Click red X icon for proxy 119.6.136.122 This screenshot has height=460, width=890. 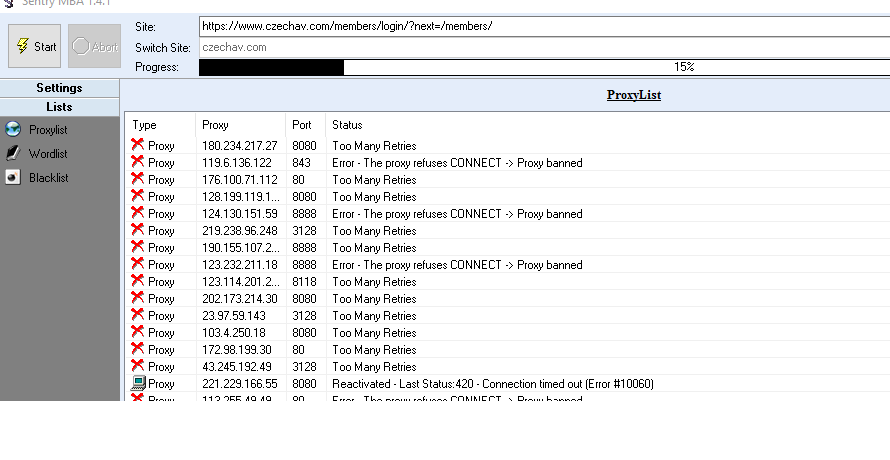click(x=137, y=162)
